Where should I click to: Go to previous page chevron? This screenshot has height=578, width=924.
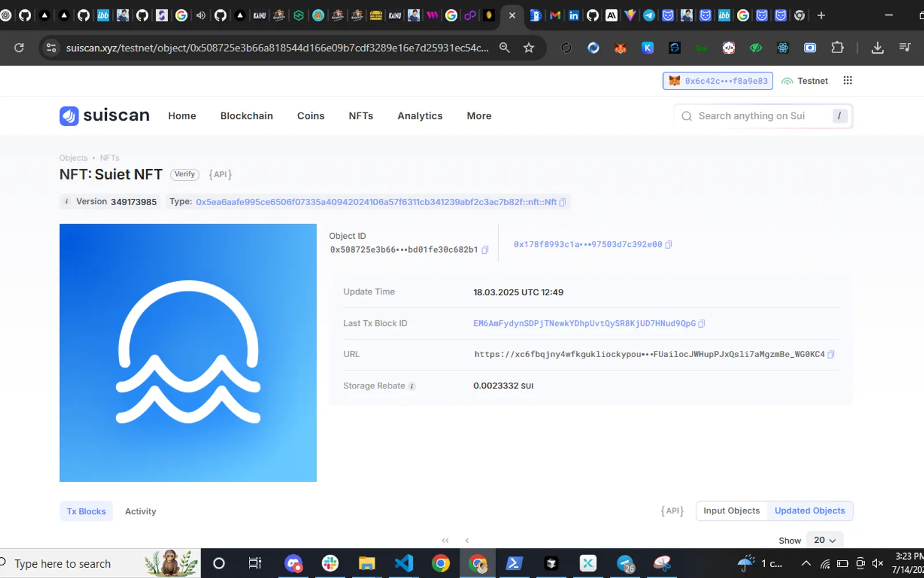tap(467, 540)
